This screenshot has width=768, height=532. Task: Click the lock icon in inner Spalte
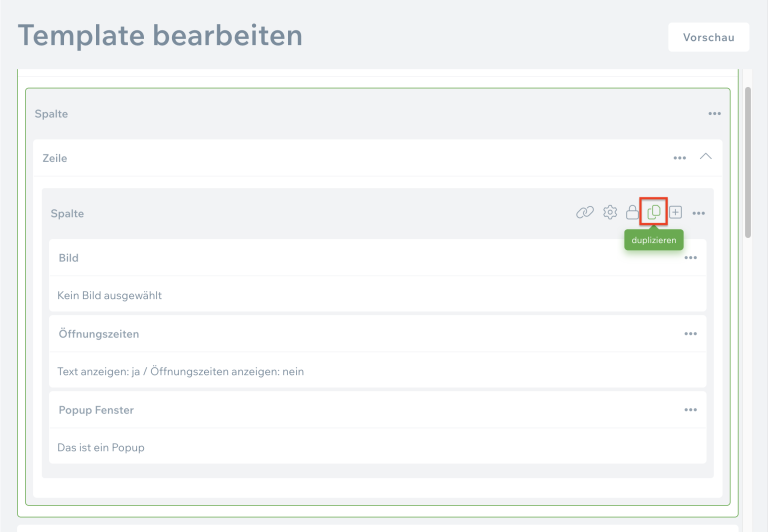(x=632, y=213)
